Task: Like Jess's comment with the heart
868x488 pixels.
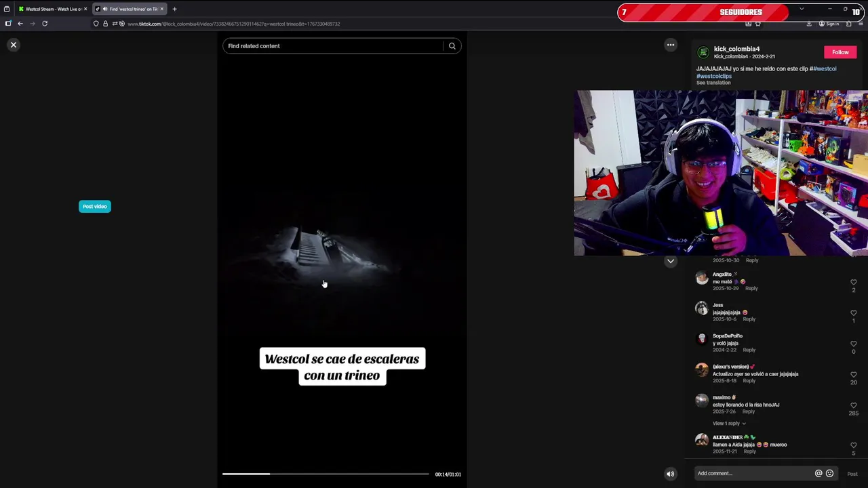Action: point(854,313)
